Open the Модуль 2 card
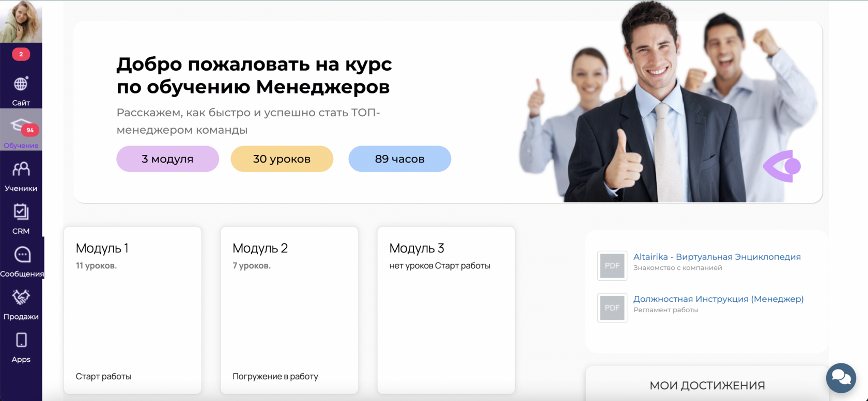This screenshot has width=868, height=401. (289, 310)
